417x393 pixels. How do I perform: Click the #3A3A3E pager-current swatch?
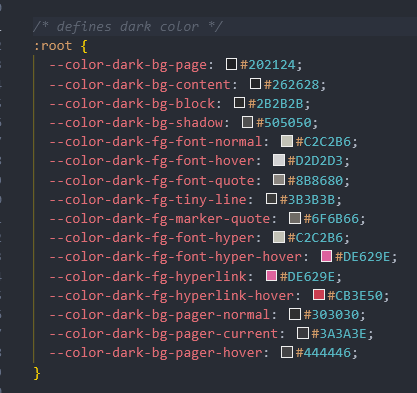pos(303,333)
